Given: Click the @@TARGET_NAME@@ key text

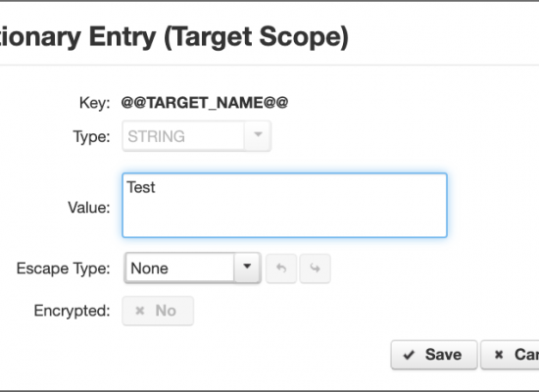Looking at the screenshot, I should pyautogui.click(x=205, y=103).
